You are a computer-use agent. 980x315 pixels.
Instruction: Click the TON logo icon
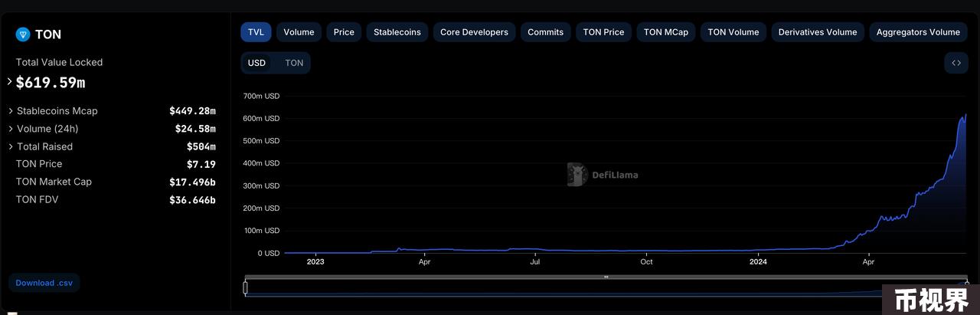(x=22, y=34)
